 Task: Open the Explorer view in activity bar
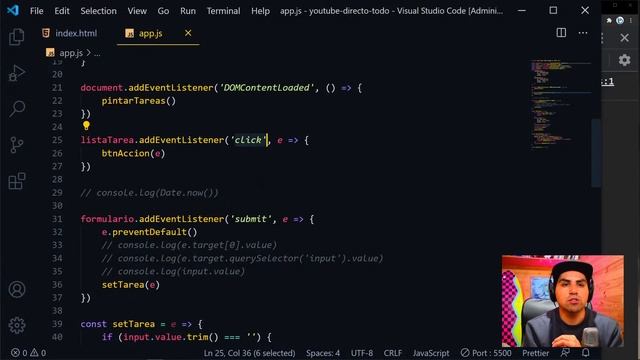[x=17, y=37]
